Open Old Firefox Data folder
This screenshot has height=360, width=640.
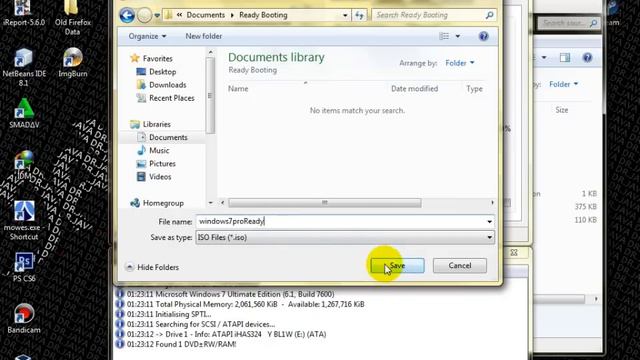72,17
